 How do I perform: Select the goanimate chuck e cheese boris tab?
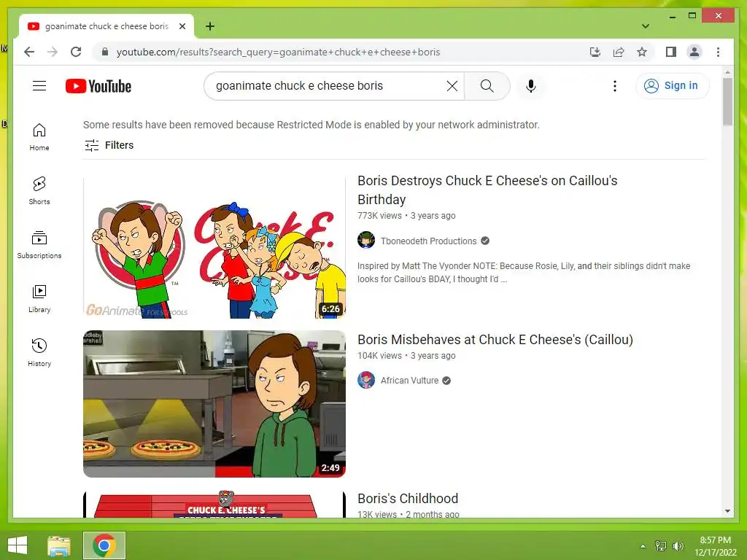pos(107,26)
